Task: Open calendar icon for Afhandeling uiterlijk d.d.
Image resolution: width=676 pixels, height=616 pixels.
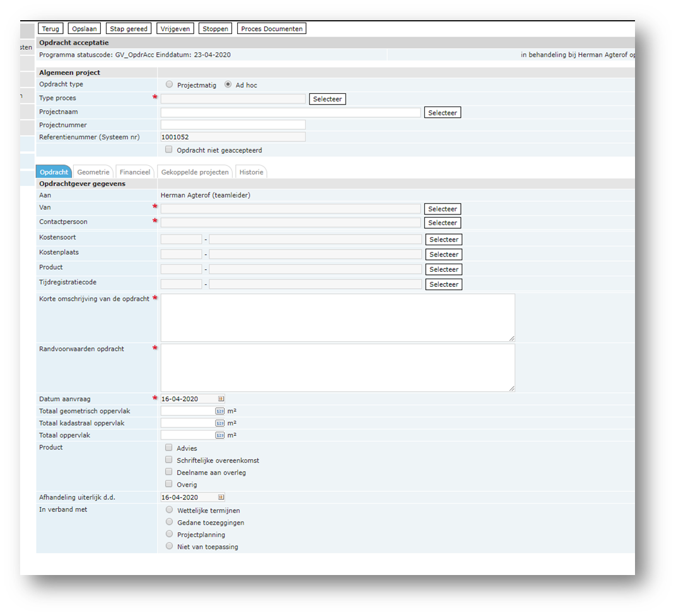Action: [221, 497]
